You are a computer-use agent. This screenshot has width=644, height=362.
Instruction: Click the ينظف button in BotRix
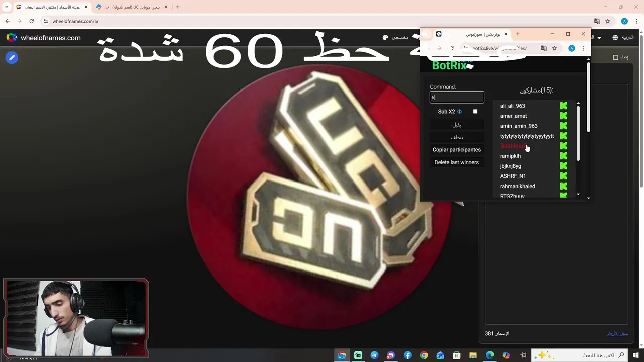point(457,137)
